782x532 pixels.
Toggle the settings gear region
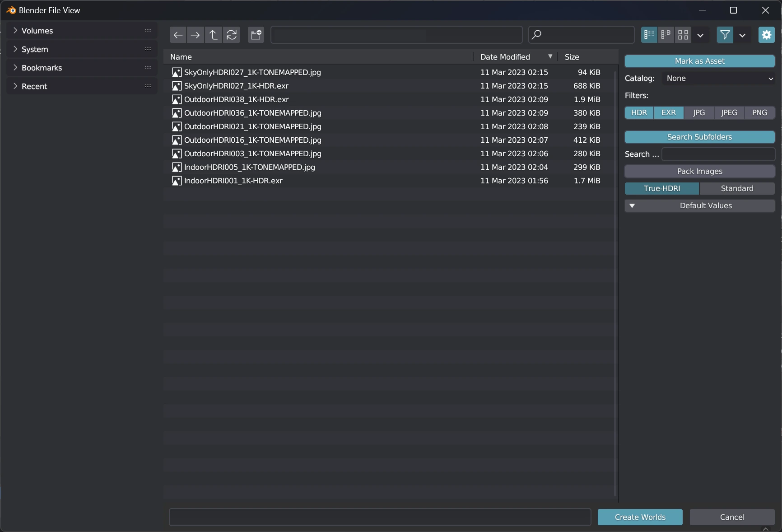tap(766, 35)
